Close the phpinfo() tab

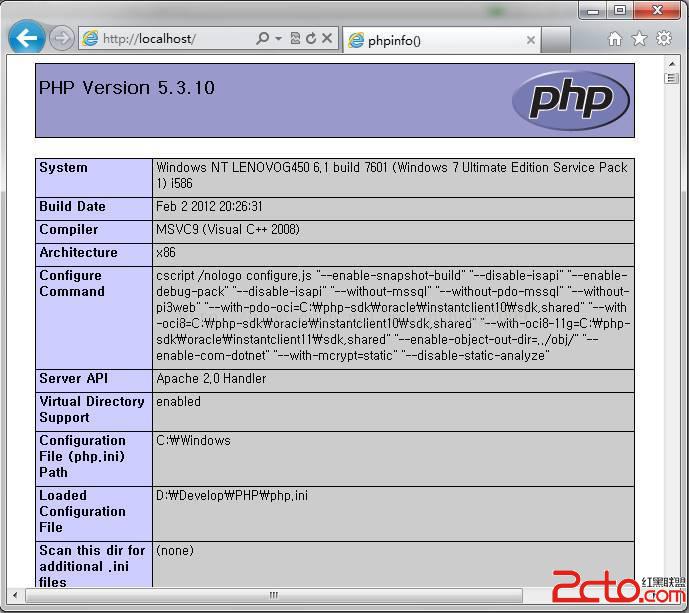(530, 40)
